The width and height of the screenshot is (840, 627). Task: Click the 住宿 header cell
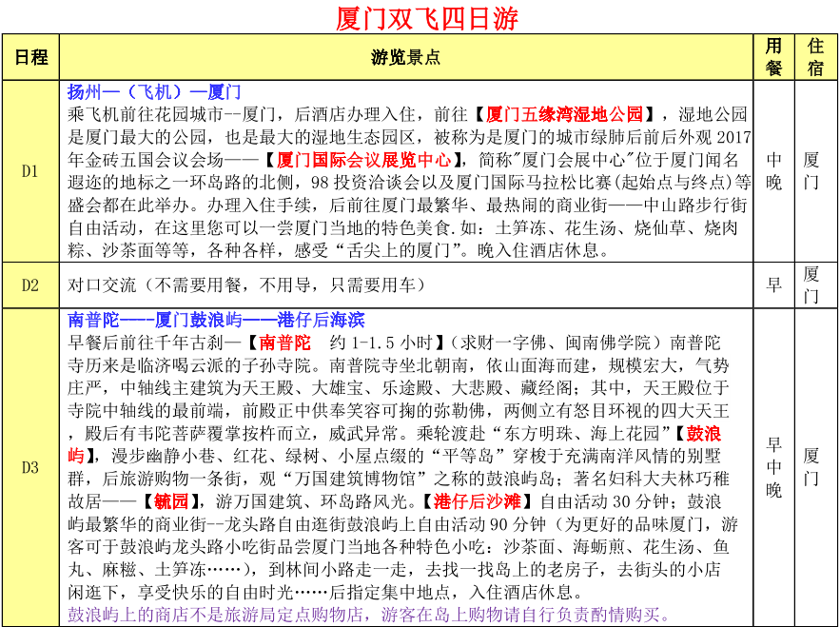[x=815, y=57]
